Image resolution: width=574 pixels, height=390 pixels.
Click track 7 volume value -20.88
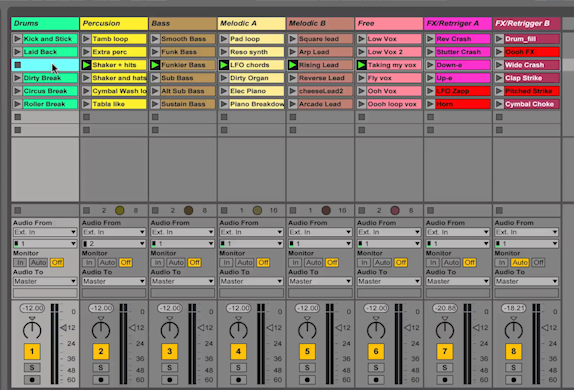(445, 308)
